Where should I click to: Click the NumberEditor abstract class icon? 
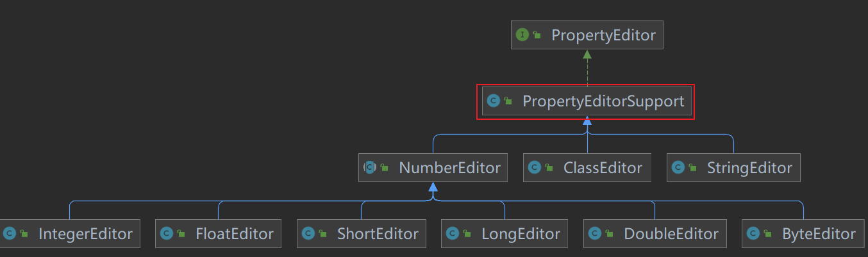[x=369, y=168]
